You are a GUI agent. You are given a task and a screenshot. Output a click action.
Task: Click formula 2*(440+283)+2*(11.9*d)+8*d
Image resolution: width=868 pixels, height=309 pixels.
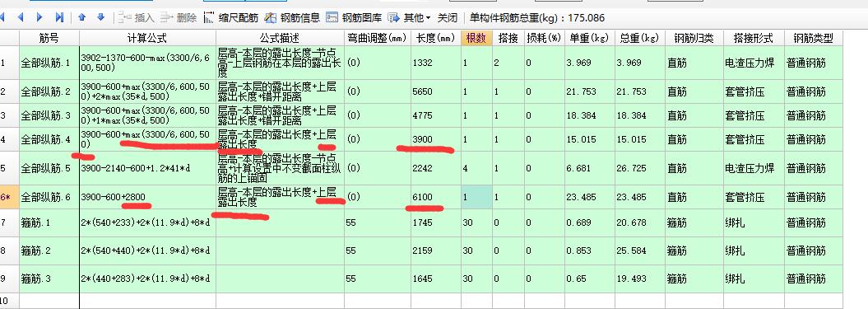(147, 279)
